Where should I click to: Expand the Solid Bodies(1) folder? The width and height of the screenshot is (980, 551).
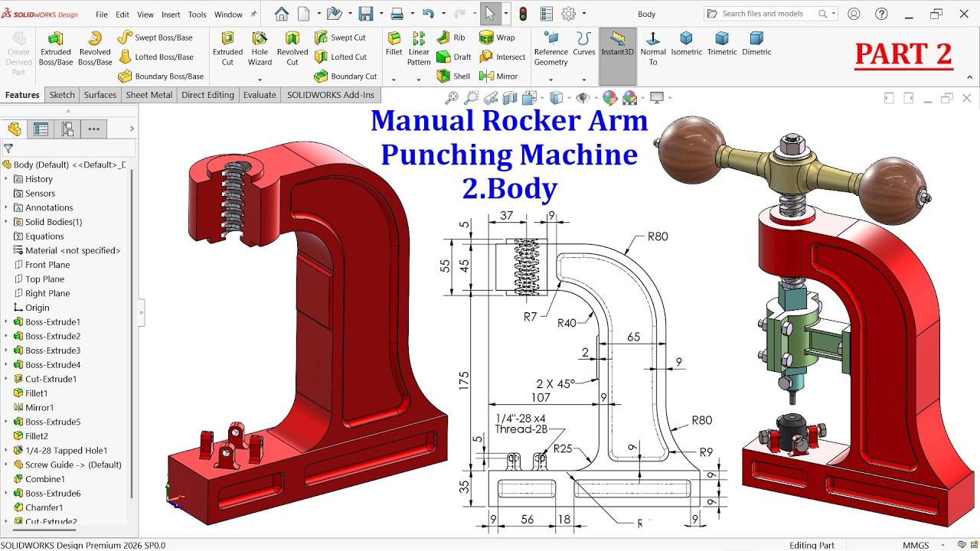[x=6, y=222]
